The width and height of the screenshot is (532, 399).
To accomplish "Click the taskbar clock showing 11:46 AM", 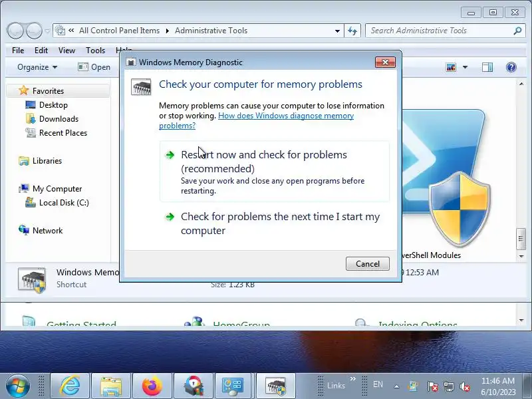I will point(497,386).
